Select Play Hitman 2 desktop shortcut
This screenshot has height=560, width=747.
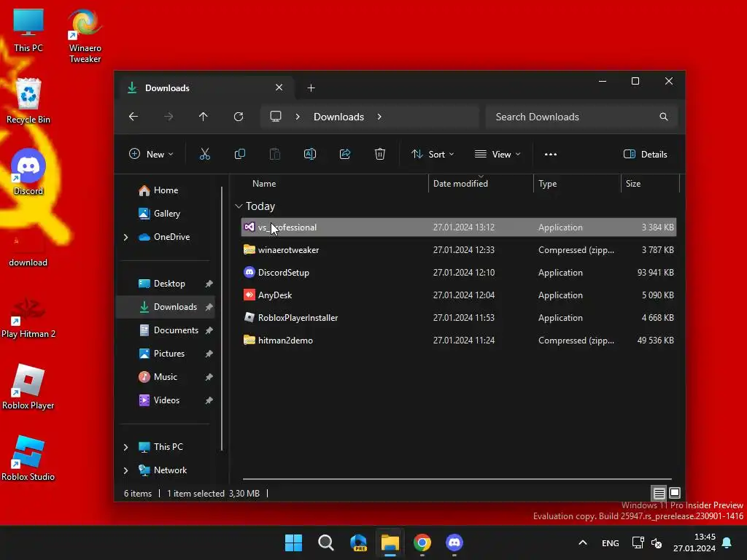click(28, 318)
